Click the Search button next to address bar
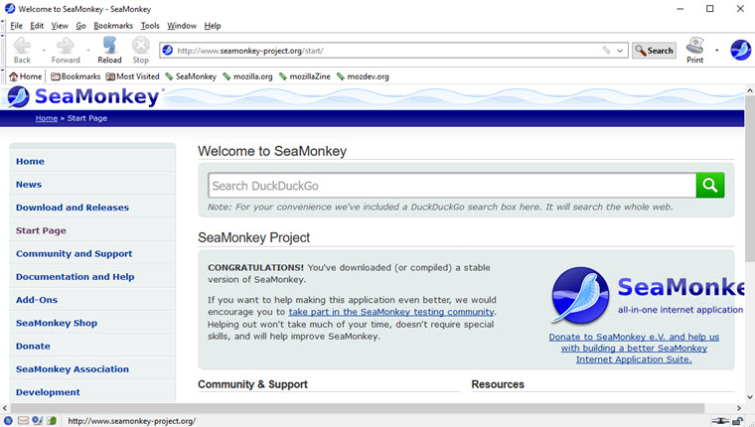The width and height of the screenshot is (755, 427). [x=654, y=50]
